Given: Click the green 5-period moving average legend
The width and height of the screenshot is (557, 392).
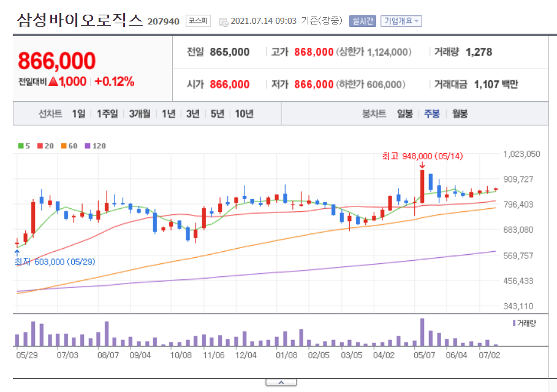Looking at the screenshot, I should [x=24, y=146].
